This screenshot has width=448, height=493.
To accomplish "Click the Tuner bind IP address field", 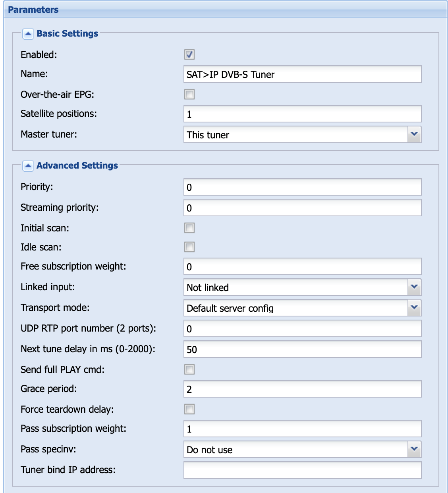I will [302, 470].
